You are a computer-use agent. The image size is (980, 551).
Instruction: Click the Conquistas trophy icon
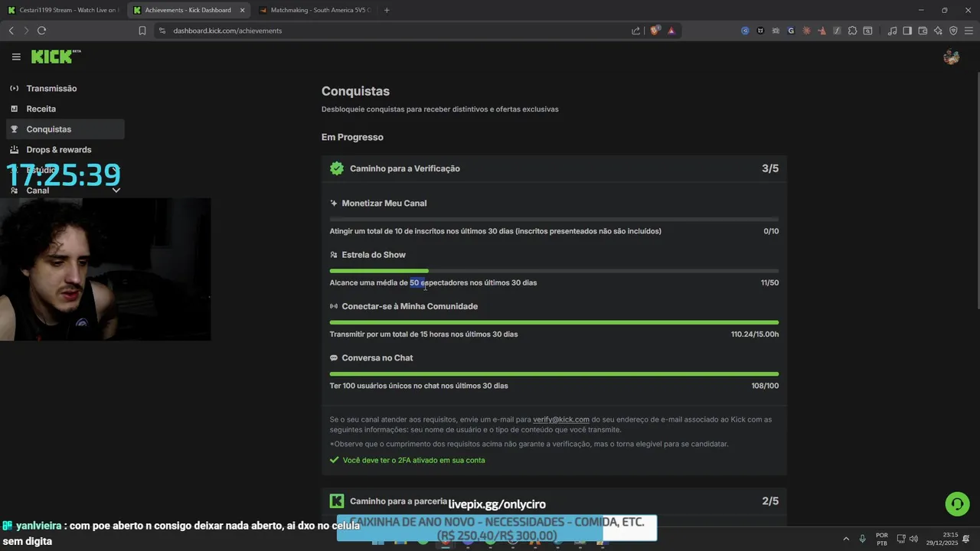(15, 129)
